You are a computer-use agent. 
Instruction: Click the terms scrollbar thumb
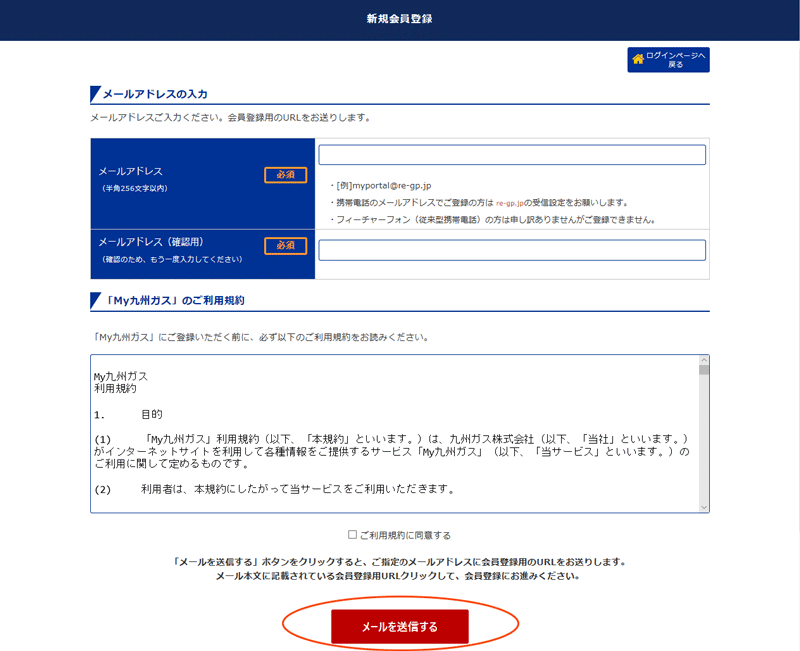click(704, 370)
